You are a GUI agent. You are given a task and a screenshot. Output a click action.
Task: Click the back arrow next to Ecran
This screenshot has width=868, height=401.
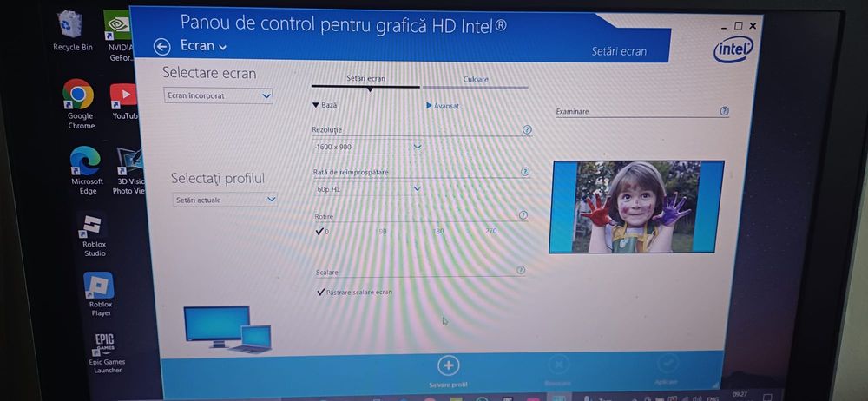161,47
